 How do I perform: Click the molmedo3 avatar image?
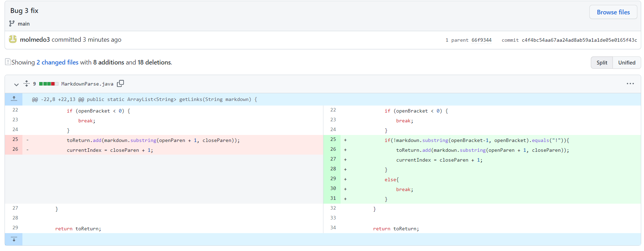(13, 39)
